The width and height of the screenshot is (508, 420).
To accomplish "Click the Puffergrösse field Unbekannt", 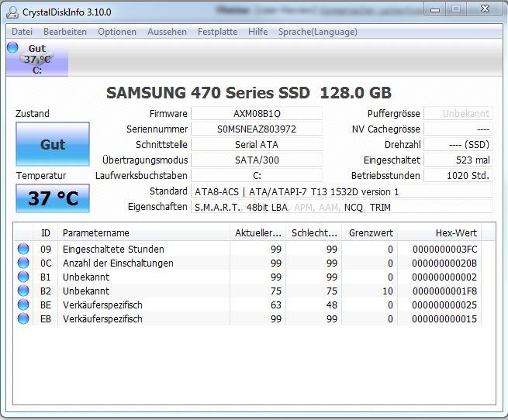I will point(458,114).
